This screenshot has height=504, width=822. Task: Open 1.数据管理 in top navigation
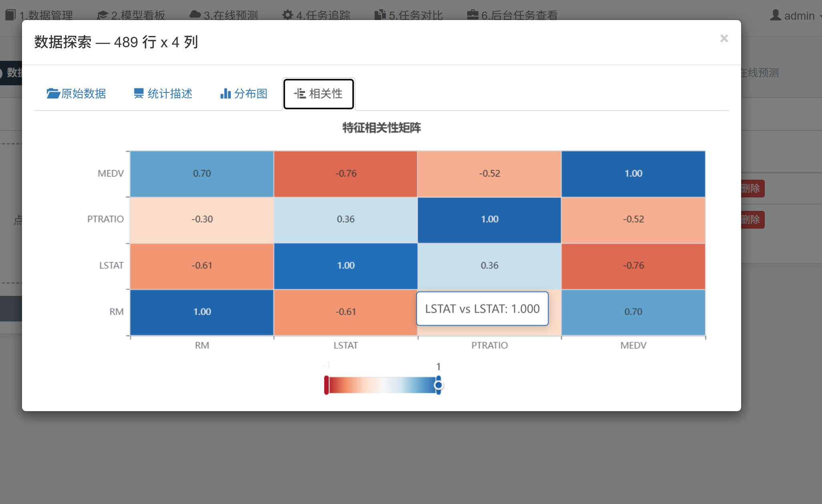tap(39, 15)
